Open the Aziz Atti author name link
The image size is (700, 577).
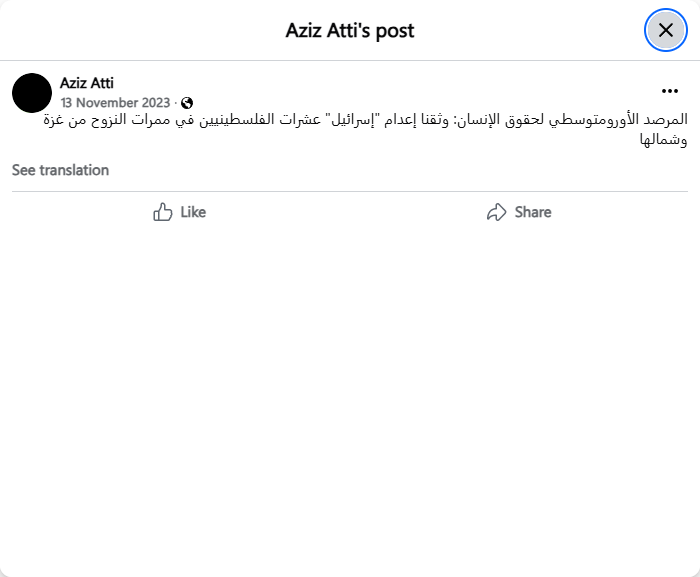pos(87,83)
